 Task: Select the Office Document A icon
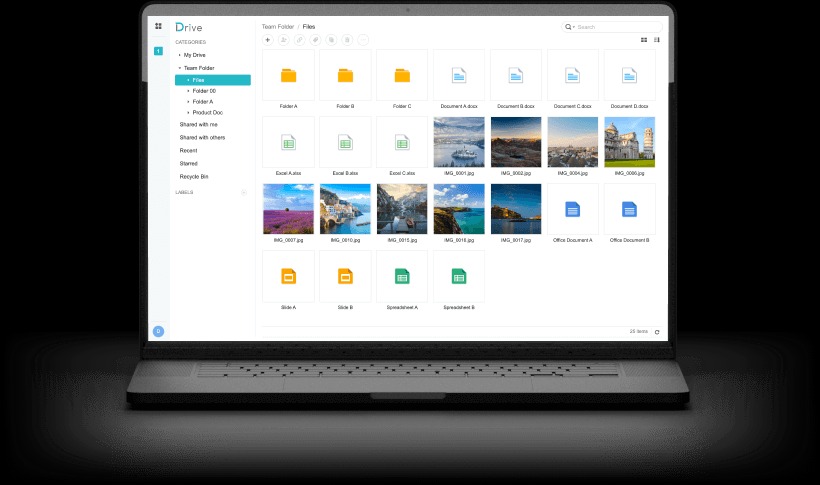click(573, 209)
